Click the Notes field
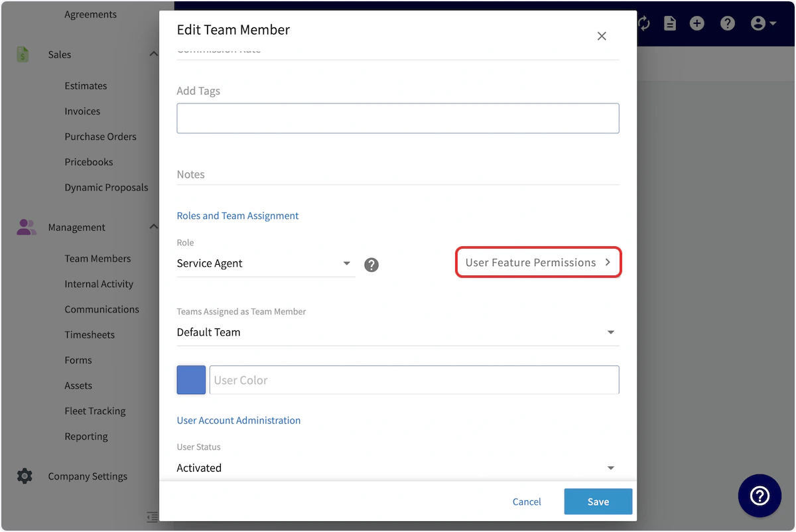The width and height of the screenshot is (796, 532). click(397, 174)
